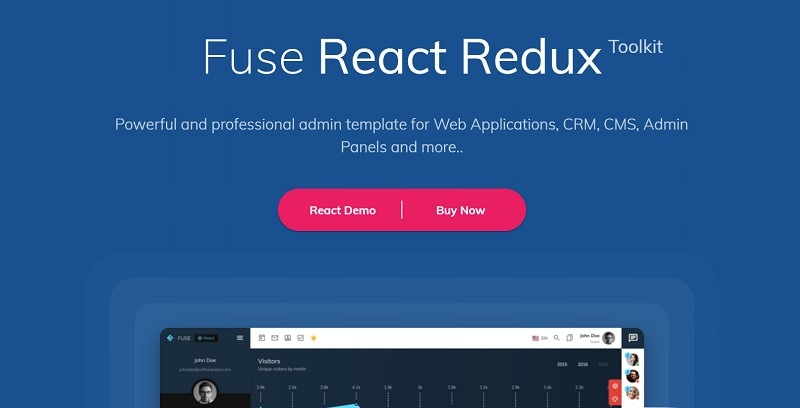Open the checkbox to-do shortcut icon
This screenshot has height=408, width=800.
[x=301, y=338]
